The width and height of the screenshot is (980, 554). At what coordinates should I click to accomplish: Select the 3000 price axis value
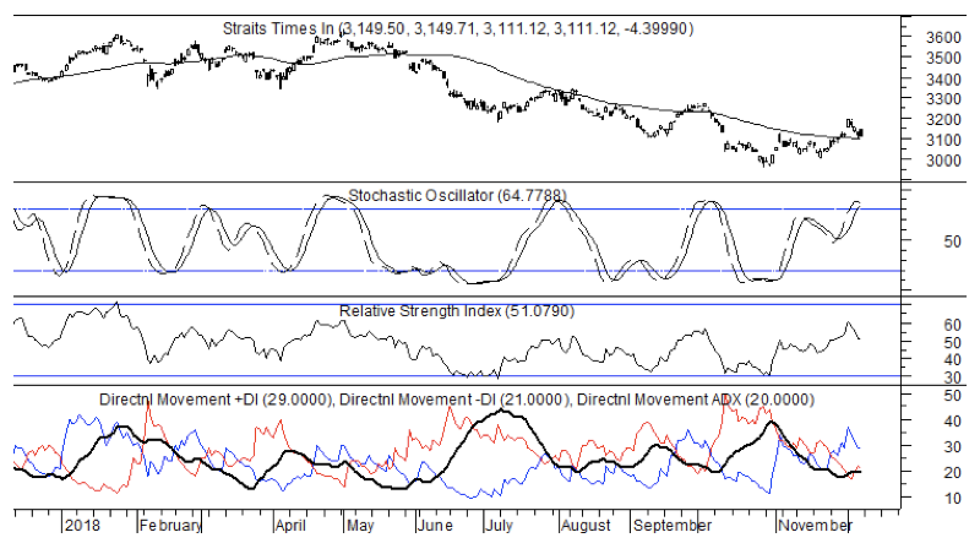pyautogui.click(x=943, y=161)
